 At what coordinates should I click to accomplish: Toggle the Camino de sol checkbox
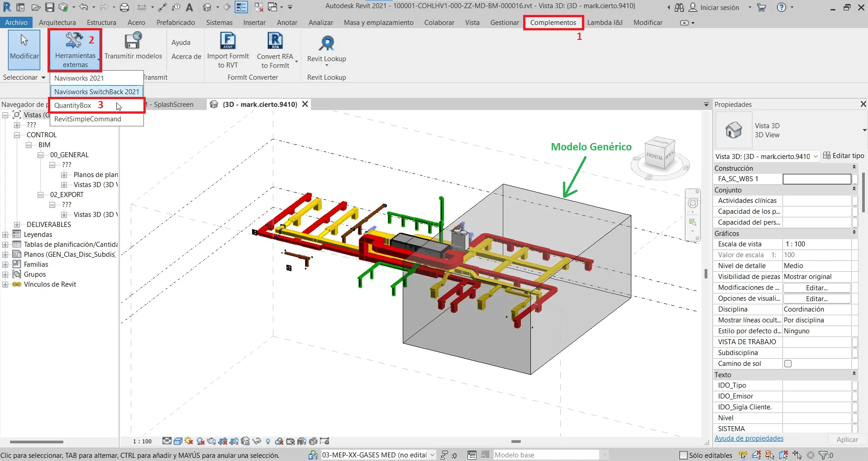pos(788,364)
